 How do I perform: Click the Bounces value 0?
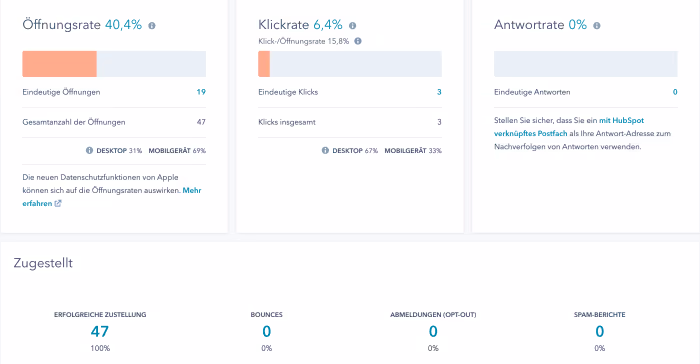tap(267, 331)
